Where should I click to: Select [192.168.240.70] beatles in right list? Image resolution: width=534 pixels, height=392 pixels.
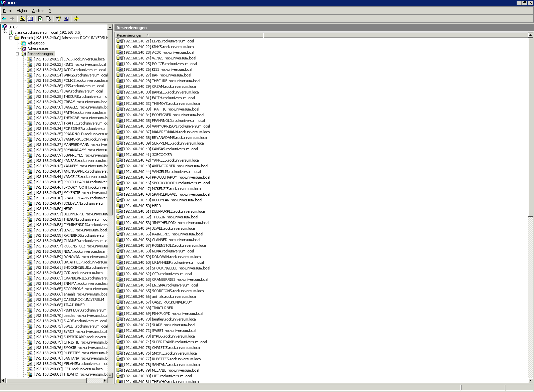[x=159, y=319]
